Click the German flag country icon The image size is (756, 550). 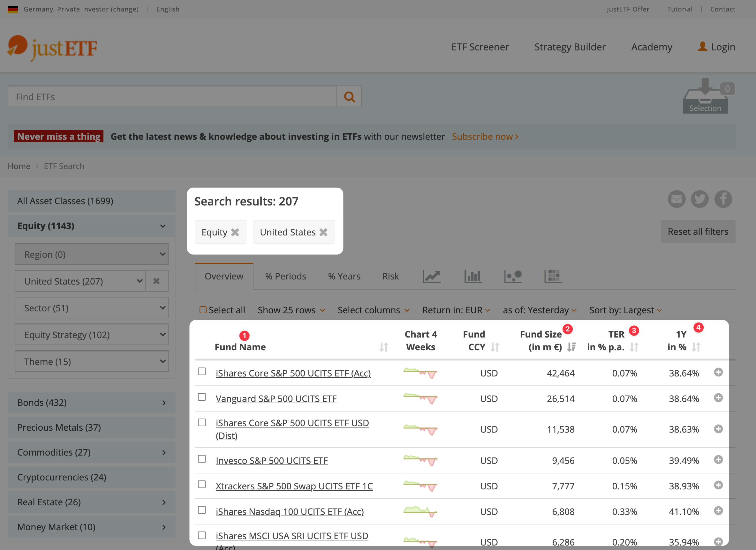click(13, 9)
